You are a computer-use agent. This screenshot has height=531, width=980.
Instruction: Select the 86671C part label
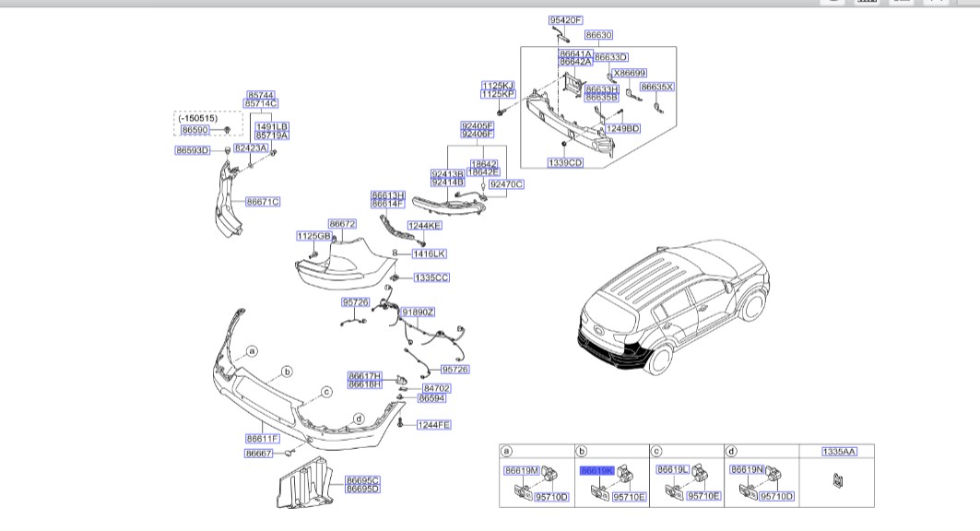(262, 201)
